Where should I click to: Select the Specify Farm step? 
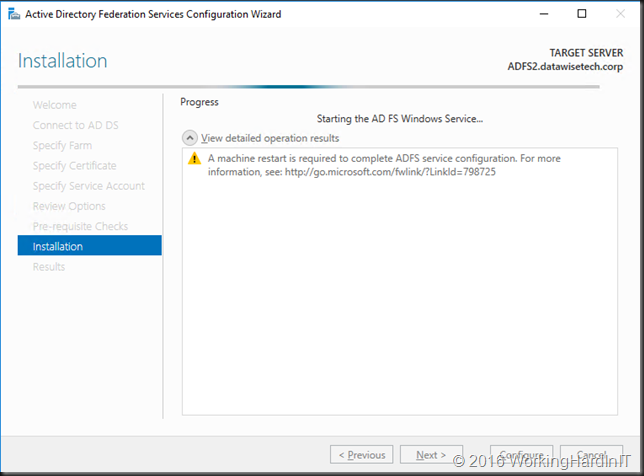click(x=62, y=145)
